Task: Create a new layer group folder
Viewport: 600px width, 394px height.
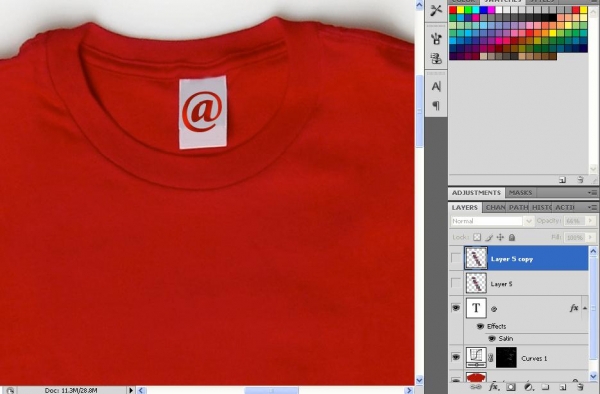Action: click(546, 387)
